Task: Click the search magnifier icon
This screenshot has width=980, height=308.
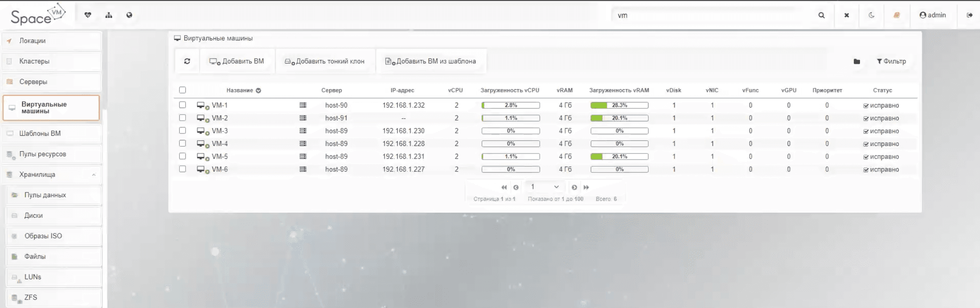Action: [822, 15]
